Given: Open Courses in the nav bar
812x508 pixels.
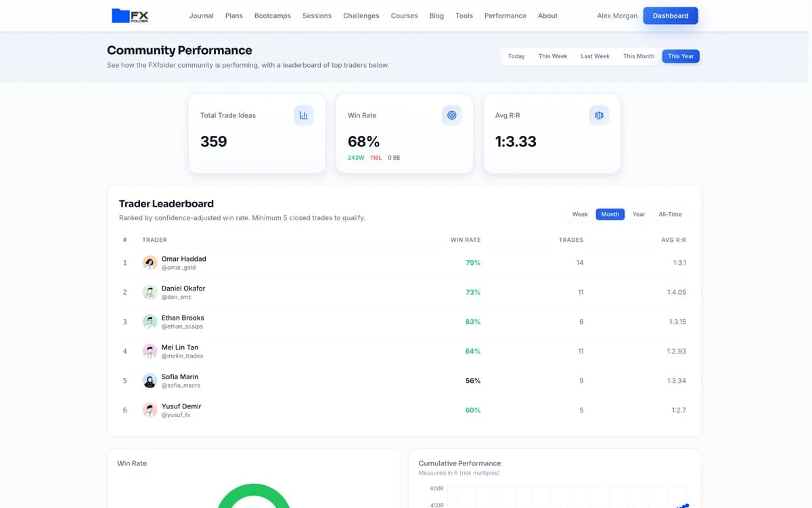Looking at the screenshot, I should coord(404,16).
